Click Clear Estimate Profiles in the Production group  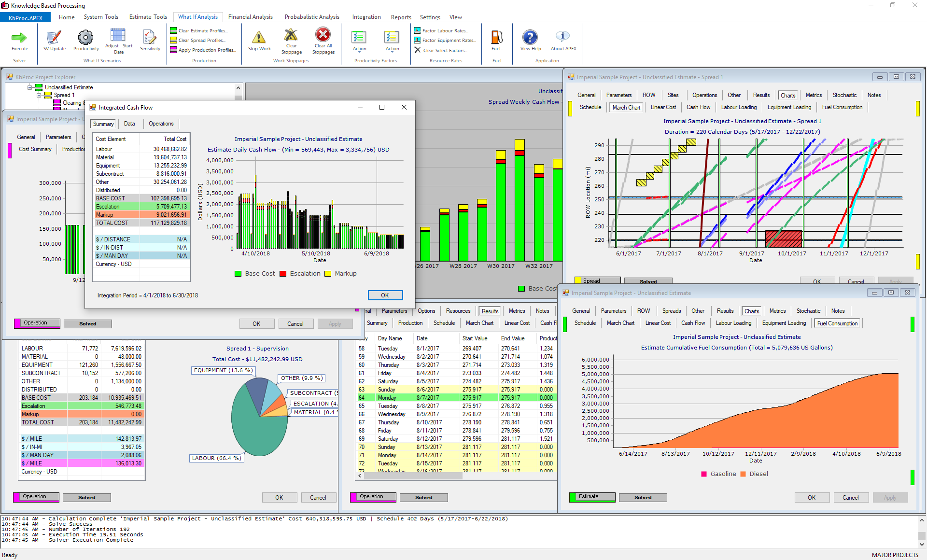pos(203,30)
